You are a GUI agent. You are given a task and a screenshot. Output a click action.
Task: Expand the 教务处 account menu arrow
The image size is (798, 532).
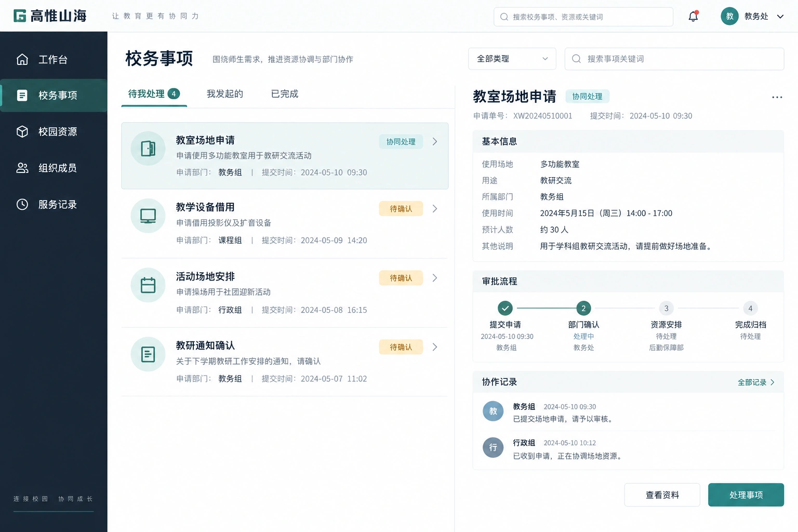pyautogui.click(x=780, y=17)
